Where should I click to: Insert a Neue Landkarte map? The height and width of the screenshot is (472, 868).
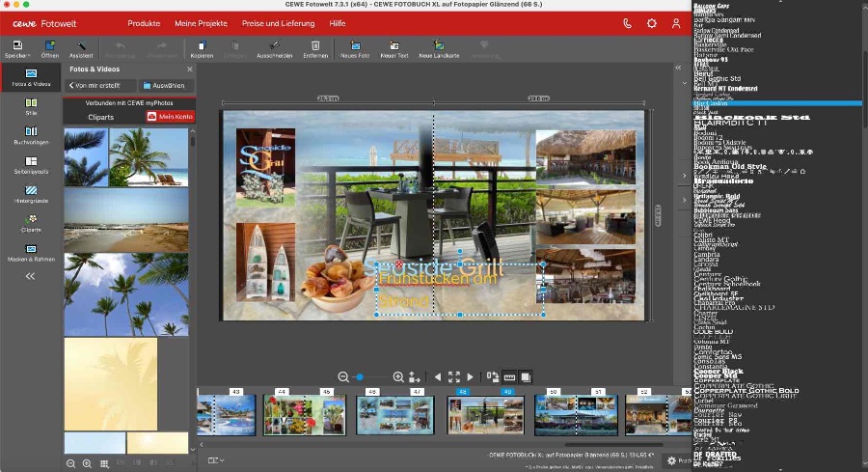pyautogui.click(x=439, y=45)
